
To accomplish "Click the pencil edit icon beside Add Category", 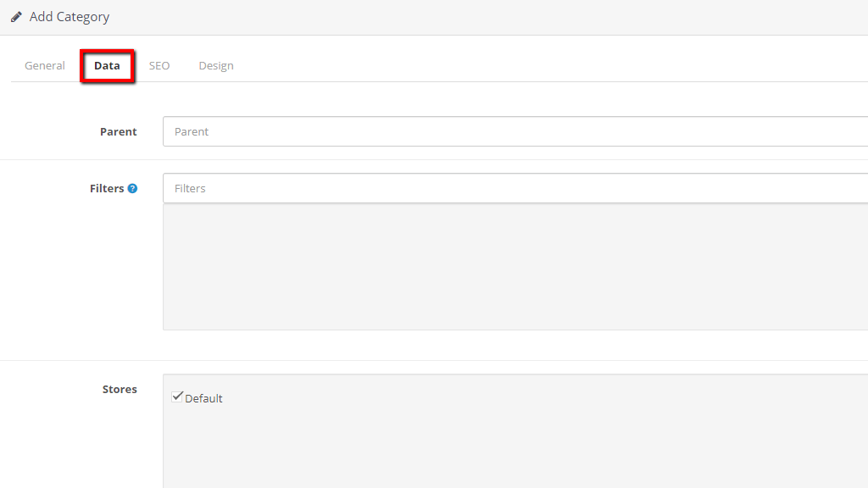I will tap(16, 16).
